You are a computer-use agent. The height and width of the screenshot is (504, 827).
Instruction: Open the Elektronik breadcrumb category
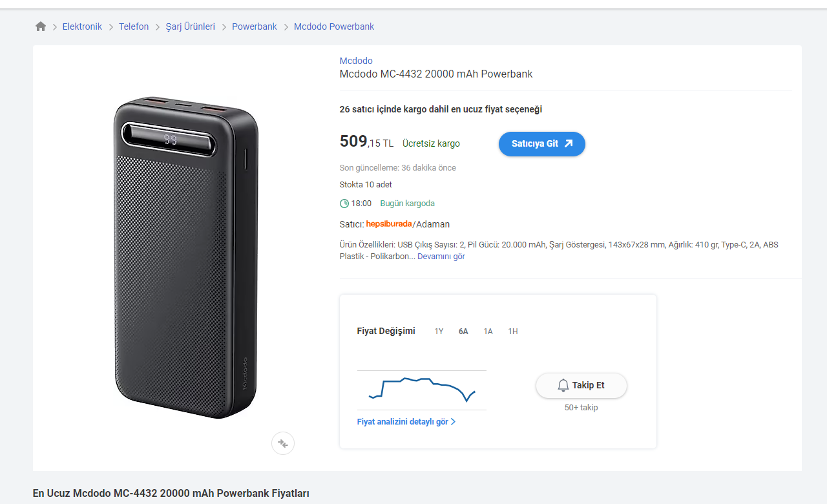pos(82,26)
